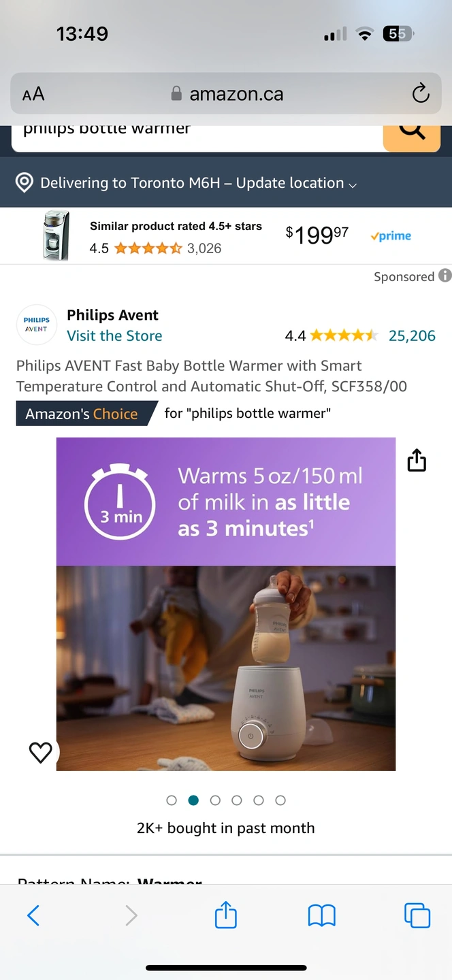Open the similar product thumbnail at $199.97
452x980 pixels.
[56, 235]
